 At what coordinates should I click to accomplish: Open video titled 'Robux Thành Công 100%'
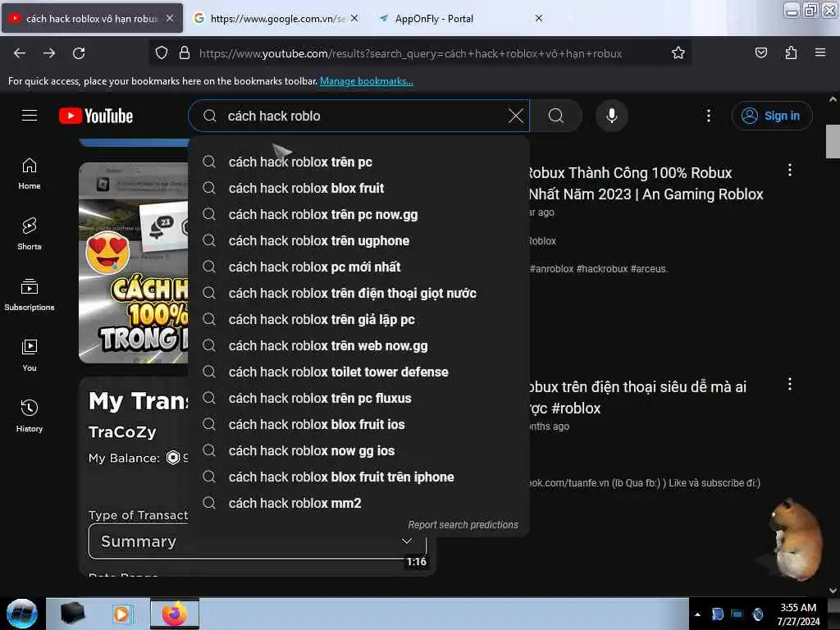(646, 183)
